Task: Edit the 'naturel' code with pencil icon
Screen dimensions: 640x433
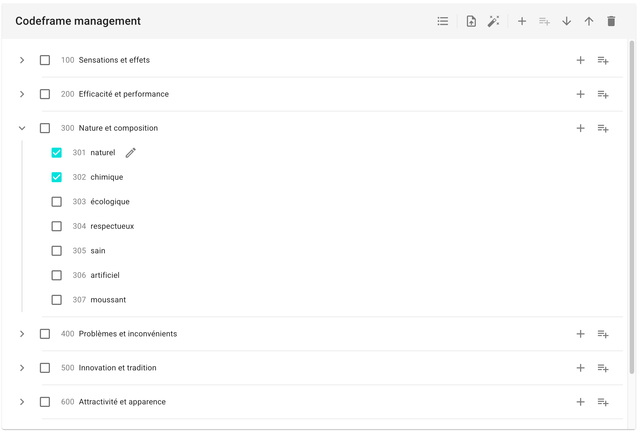Action: click(x=130, y=153)
